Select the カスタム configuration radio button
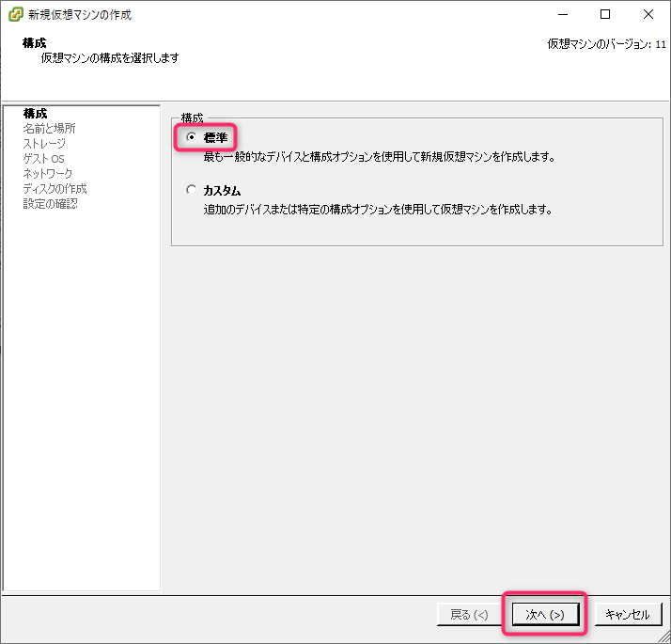Image resolution: width=671 pixels, height=644 pixels. (192, 190)
